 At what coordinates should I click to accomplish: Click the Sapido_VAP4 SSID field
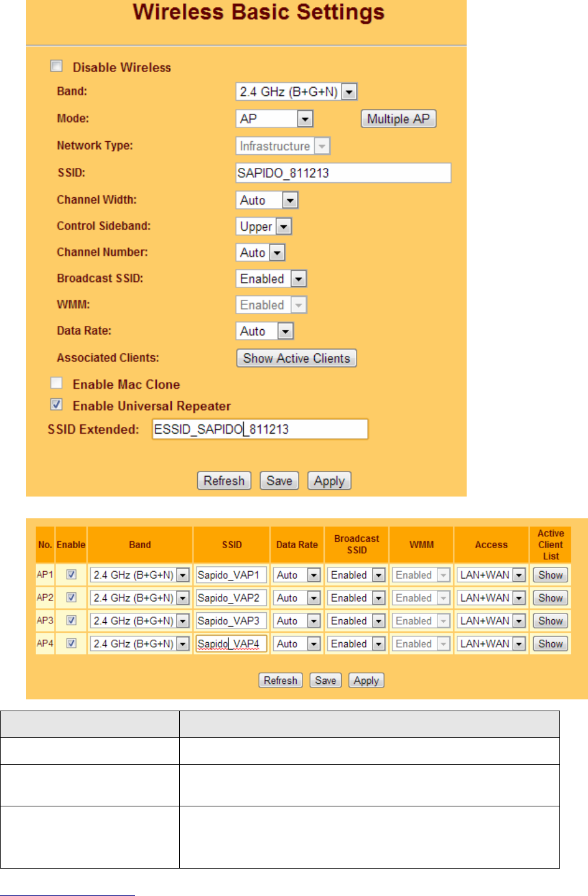point(231,644)
